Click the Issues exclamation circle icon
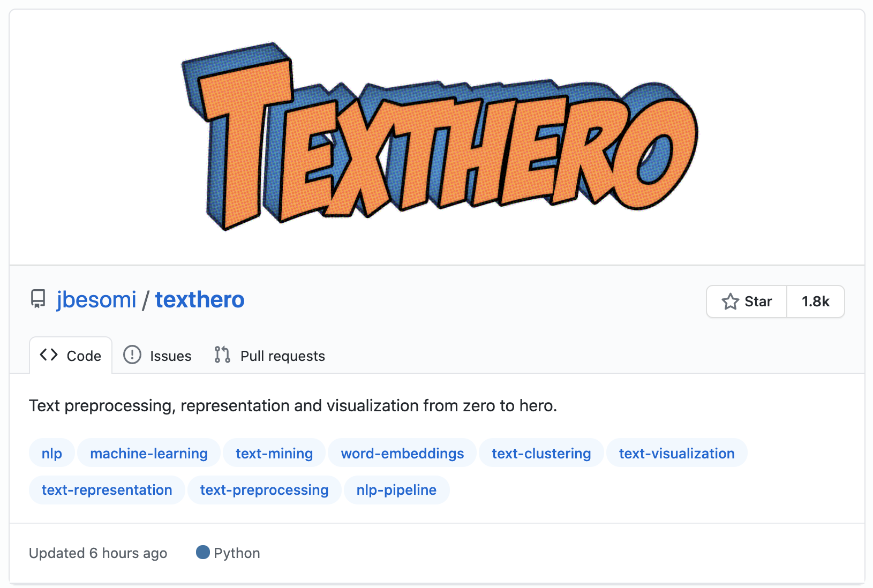The image size is (873, 588). pyautogui.click(x=132, y=355)
